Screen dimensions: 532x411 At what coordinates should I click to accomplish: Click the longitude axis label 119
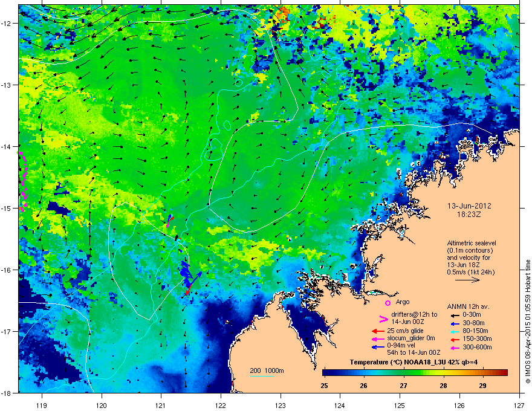click(42, 406)
